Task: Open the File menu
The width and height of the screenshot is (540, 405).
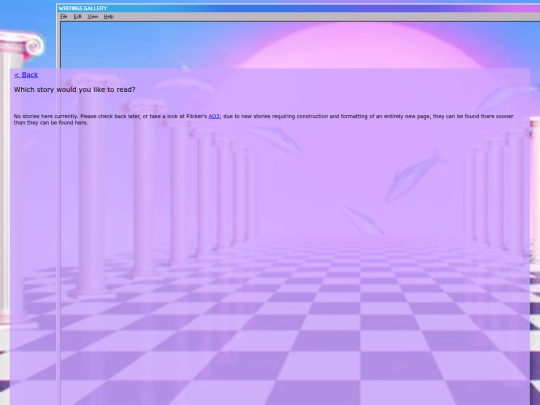Action: [x=64, y=17]
